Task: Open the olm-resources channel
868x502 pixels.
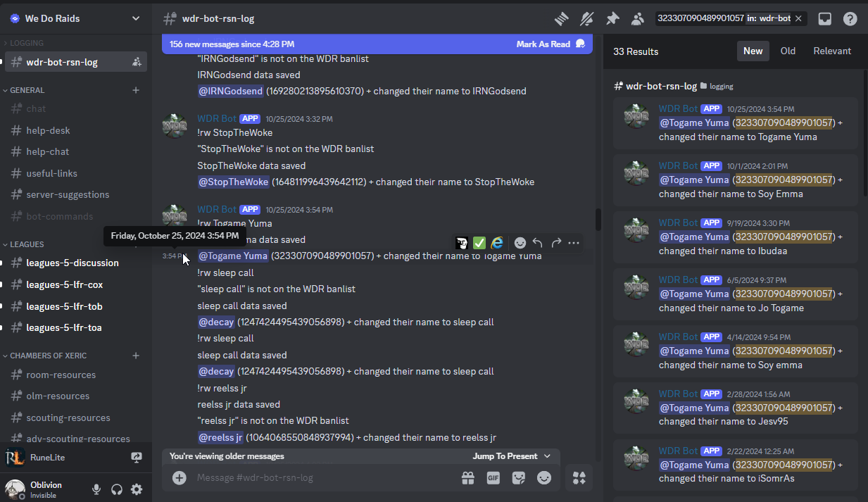Action: pyautogui.click(x=76, y=396)
